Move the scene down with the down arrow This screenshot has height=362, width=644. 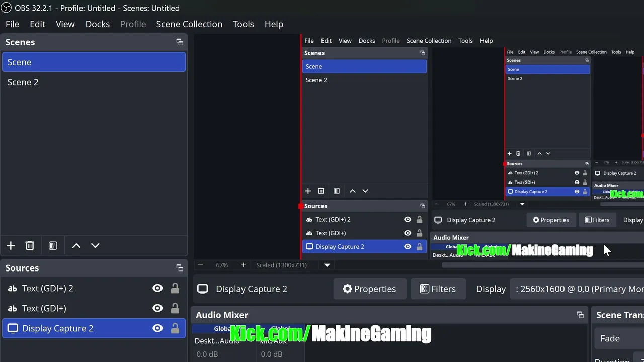coord(95,246)
